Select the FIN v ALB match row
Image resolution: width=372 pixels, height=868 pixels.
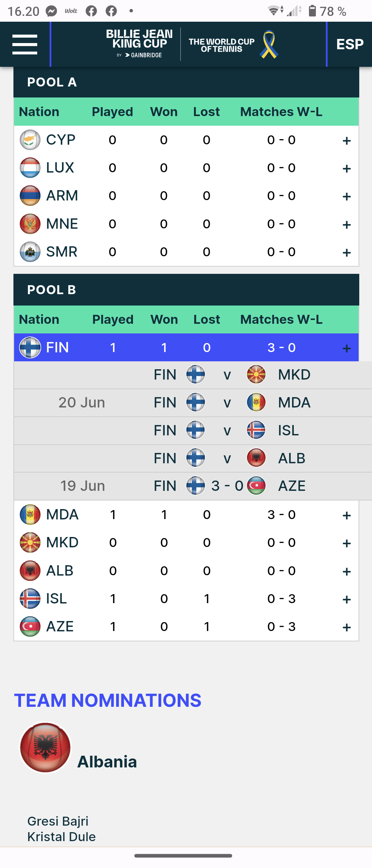(x=193, y=458)
